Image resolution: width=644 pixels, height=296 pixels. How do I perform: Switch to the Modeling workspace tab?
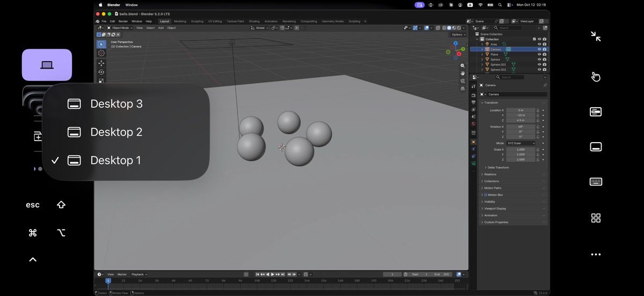coord(180,21)
